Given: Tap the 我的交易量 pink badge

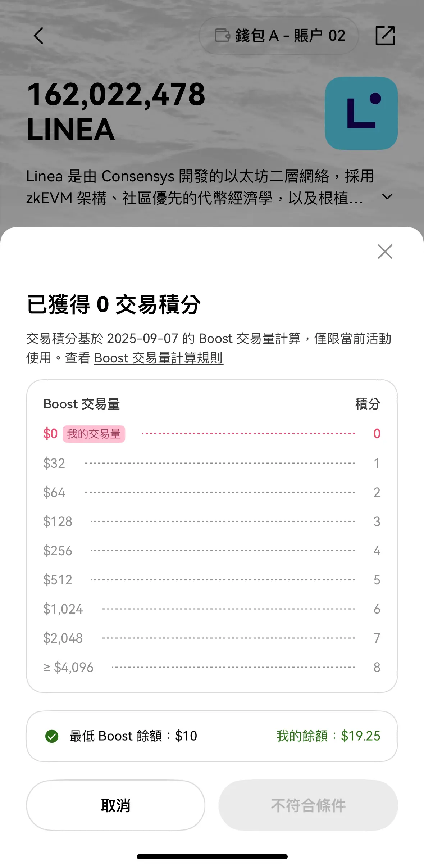Looking at the screenshot, I should click(x=94, y=434).
